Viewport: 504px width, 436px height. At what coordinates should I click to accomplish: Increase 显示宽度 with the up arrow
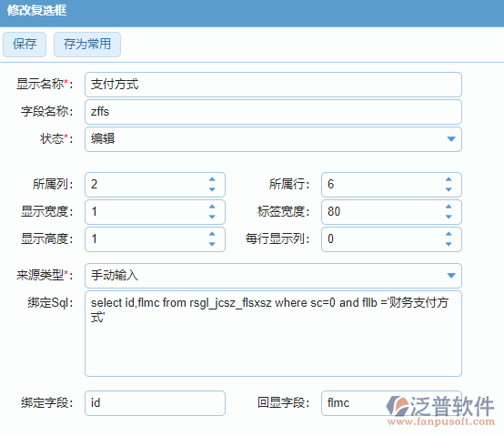click(212, 207)
